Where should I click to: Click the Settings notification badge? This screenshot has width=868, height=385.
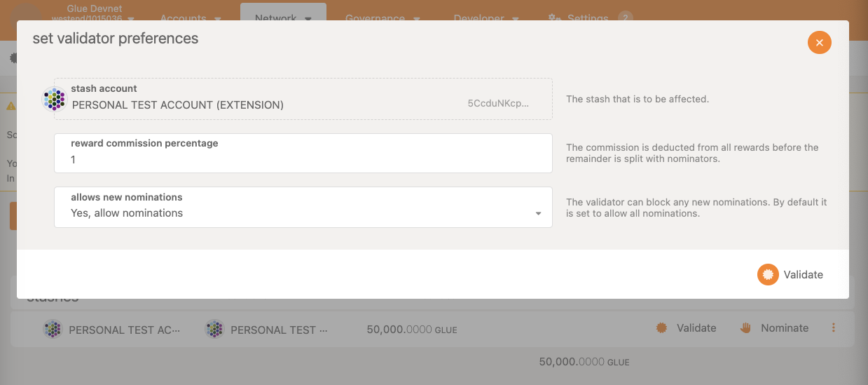[x=626, y=18]
